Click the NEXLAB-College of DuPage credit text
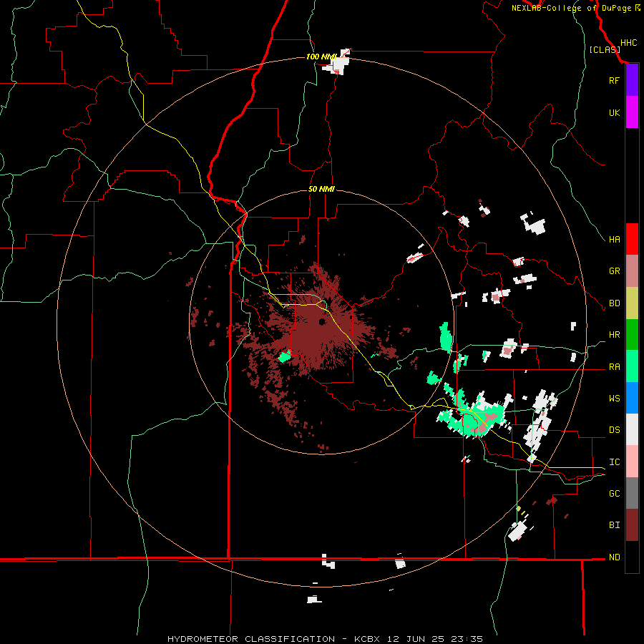The image size is (644, 644). (x=572, y=8)
